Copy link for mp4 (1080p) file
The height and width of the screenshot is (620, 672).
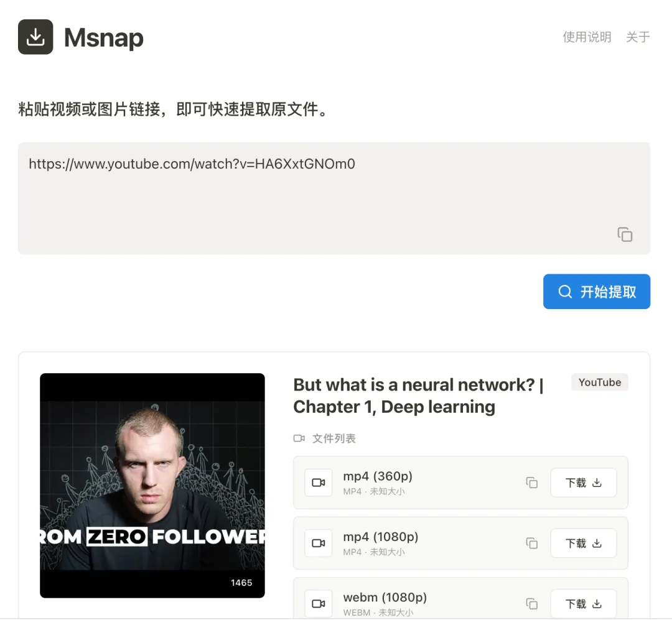(x=532, y=544)
